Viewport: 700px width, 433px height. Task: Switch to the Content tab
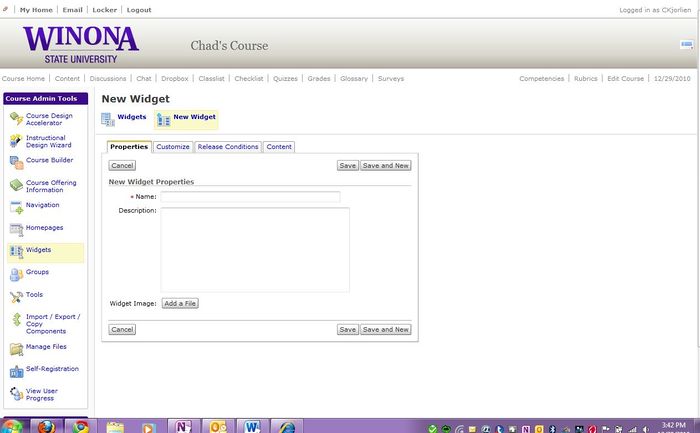pyautogui.click(x=279, y=147)
